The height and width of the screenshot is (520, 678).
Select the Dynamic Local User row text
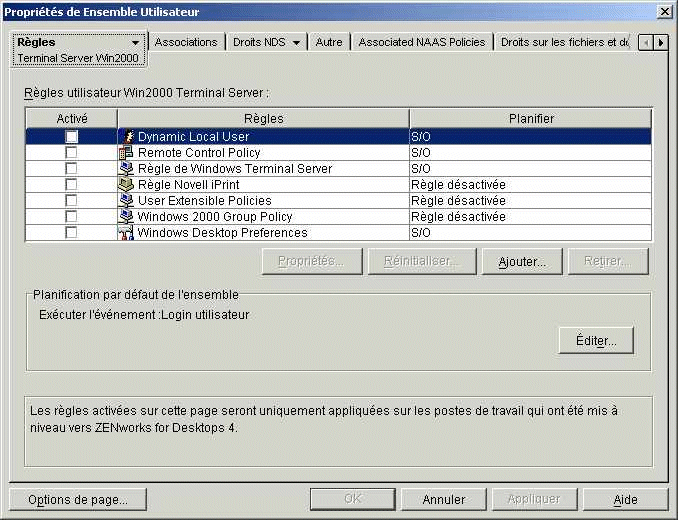click(x=193, y=137)
